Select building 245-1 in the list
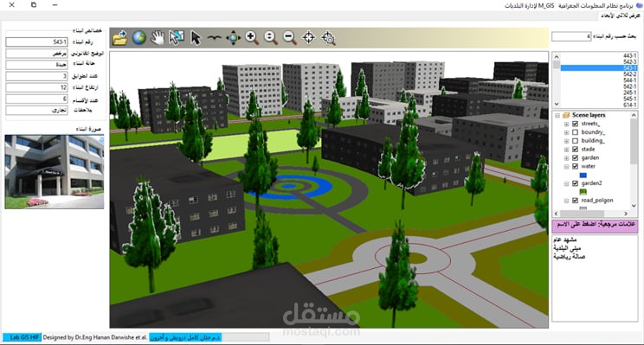644x345 pixels. 598,93
